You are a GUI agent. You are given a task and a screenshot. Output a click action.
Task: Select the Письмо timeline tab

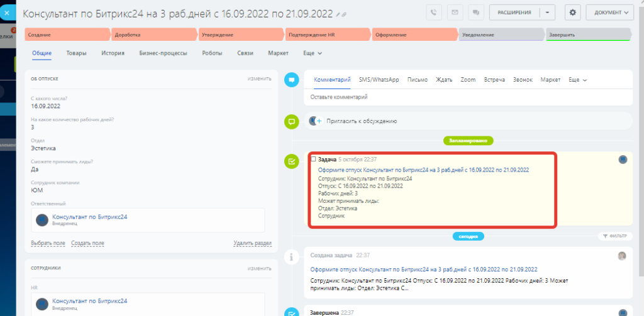(418, 80)
